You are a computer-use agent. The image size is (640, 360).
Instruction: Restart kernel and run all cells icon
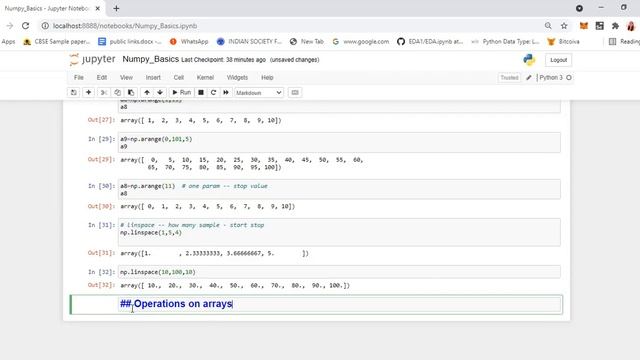click(x=226, y=93)
